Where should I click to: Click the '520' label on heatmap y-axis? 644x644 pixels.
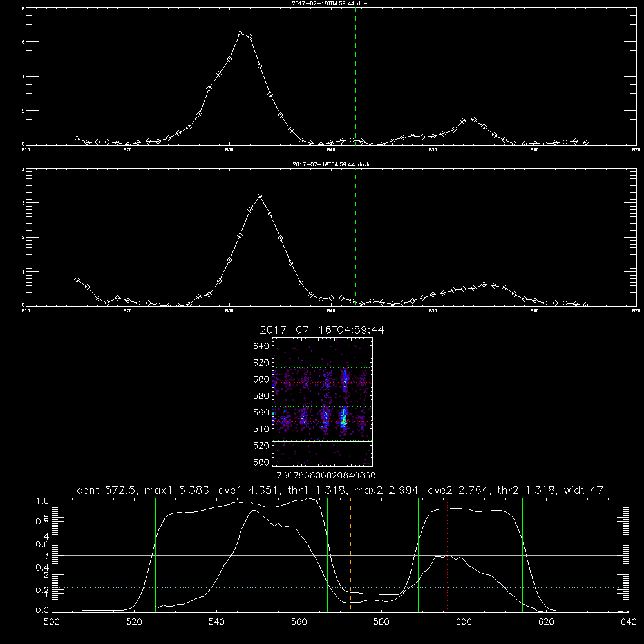(x=261, y=446)
